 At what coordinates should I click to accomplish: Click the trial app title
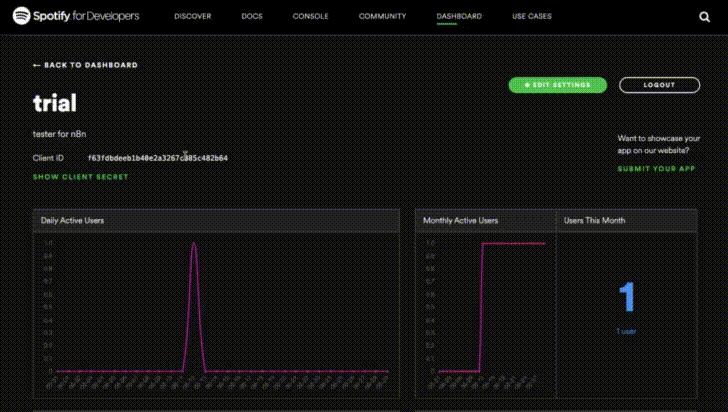[x=55, y=103]
